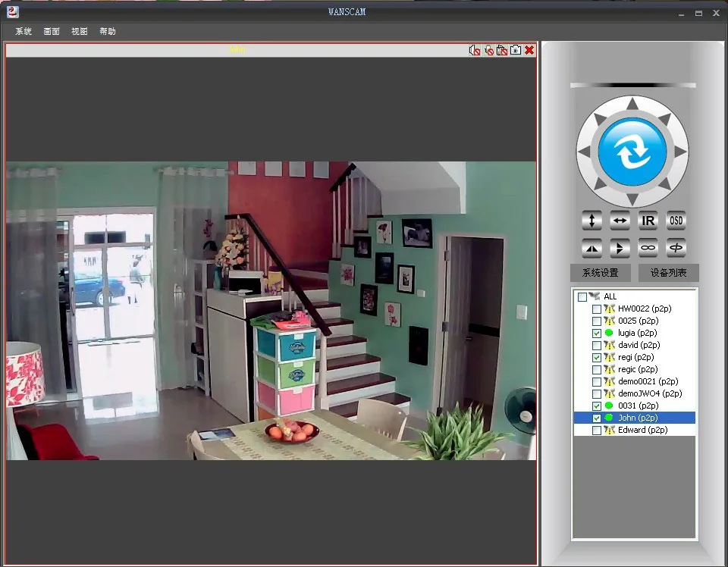Check the ALL devices checkbox
The width and height of the screenshot is (728, 567).
[x=582, y=297]
